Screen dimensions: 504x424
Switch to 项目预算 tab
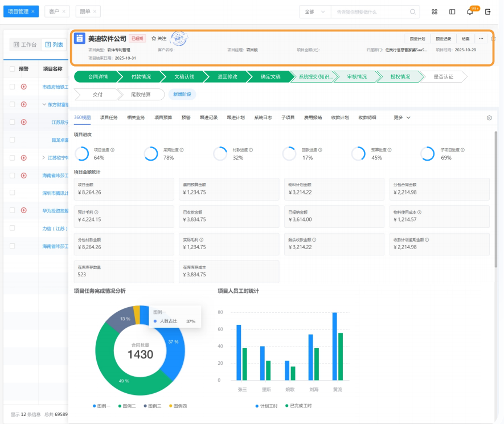(163, 118)
